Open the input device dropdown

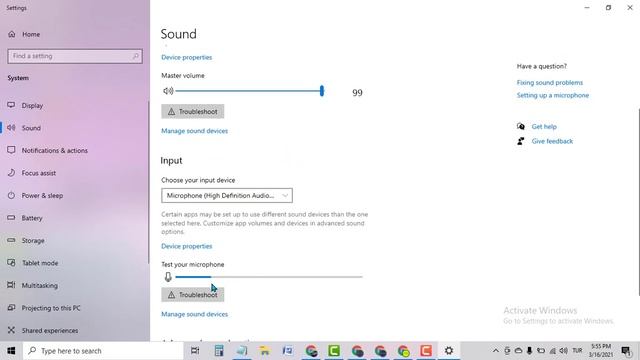(x=227, y=196)
